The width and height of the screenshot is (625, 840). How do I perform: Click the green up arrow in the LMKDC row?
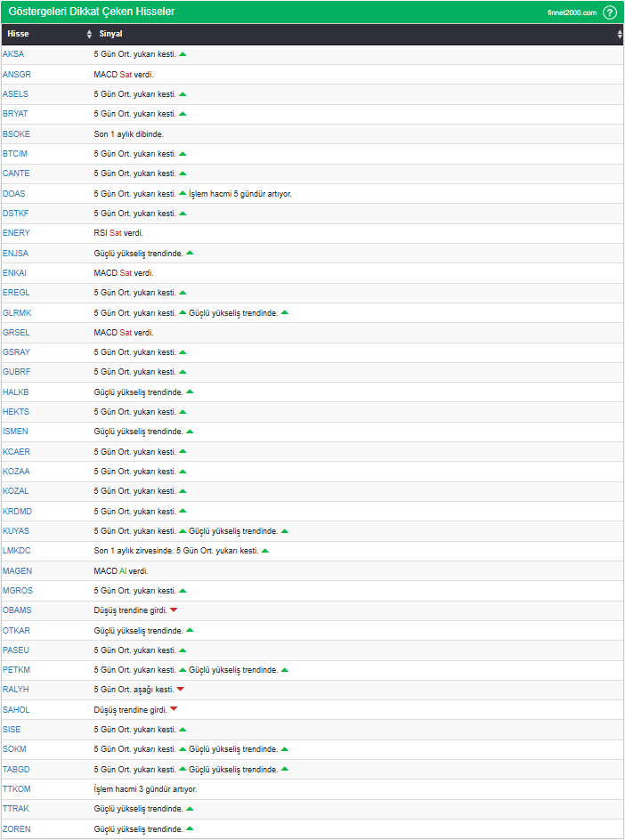(265, 551)
